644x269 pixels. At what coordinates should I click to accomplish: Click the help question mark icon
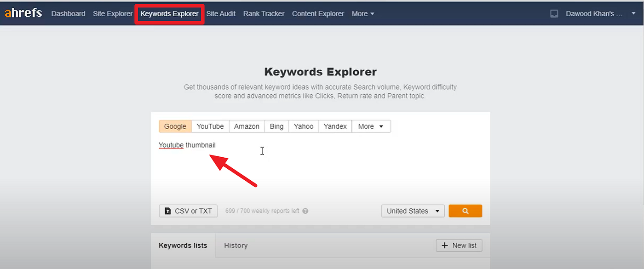click(305, 211)
